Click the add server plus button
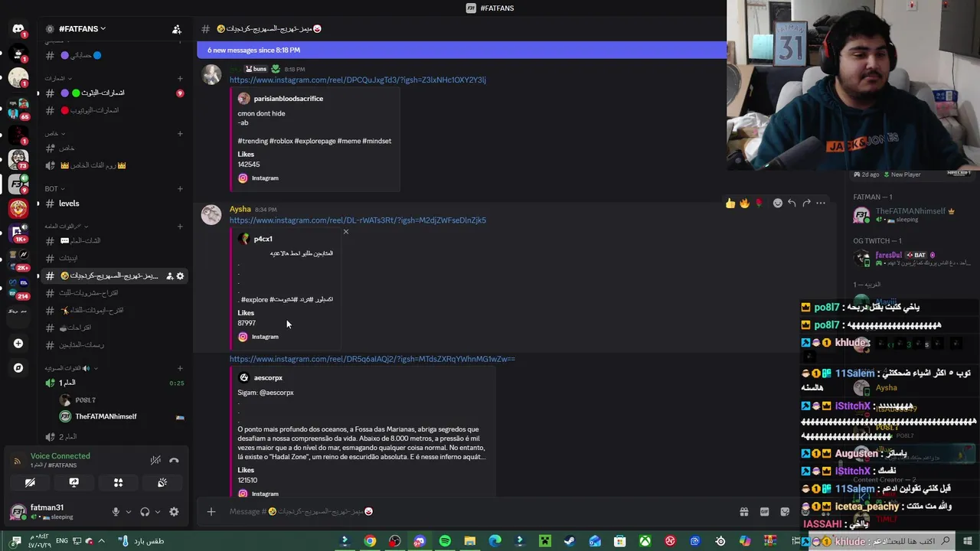 click(18, 344)
